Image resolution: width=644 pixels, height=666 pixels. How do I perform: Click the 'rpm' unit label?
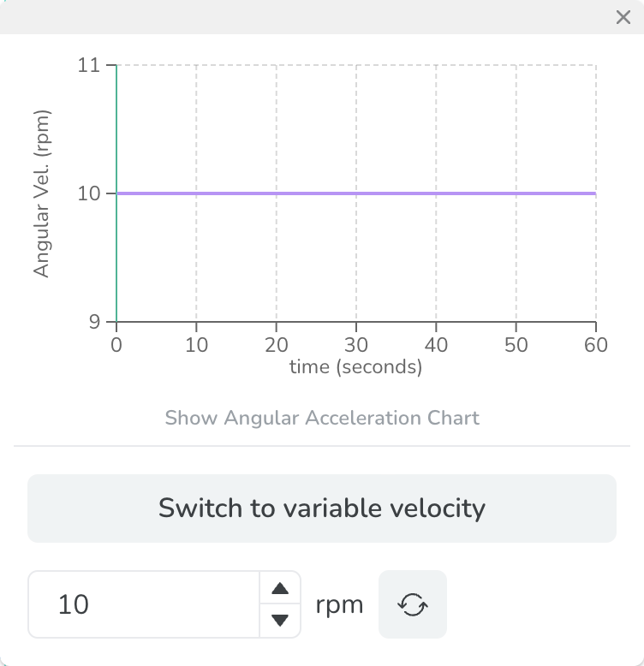[339, 604]
